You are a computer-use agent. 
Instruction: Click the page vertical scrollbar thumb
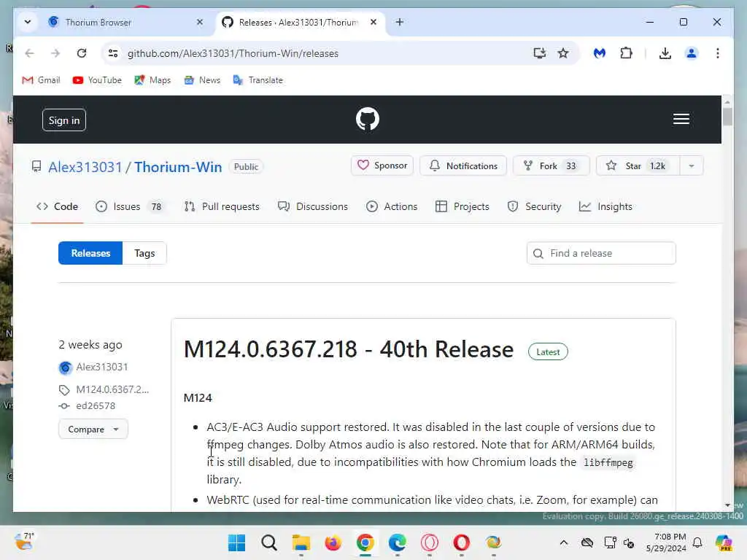pyautogui.click(x=727, y=117)
